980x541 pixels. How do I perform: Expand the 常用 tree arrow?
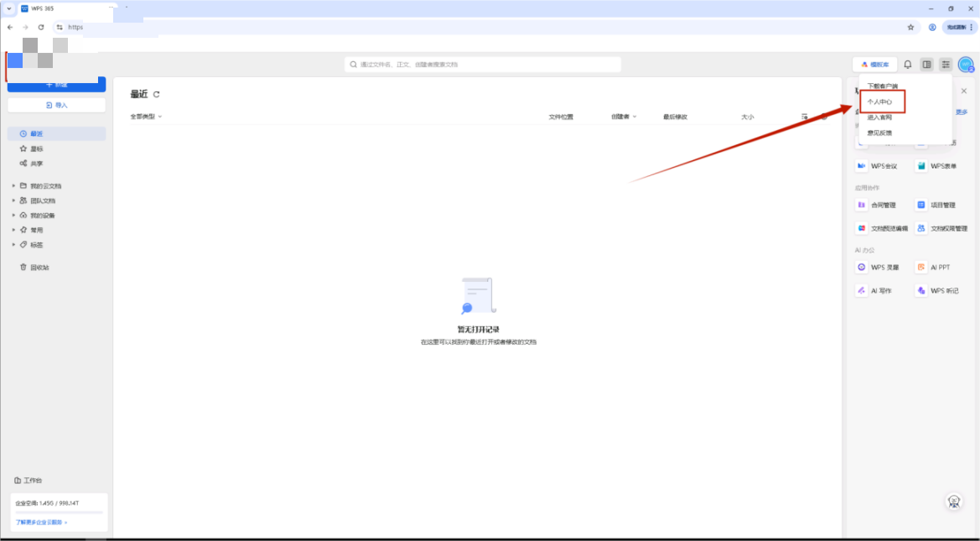coord(13,230)
